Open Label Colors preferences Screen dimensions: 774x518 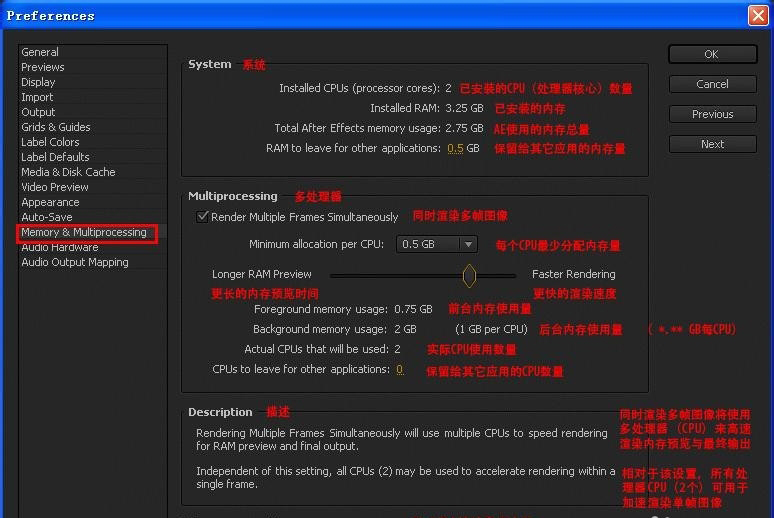pos(50,142)
